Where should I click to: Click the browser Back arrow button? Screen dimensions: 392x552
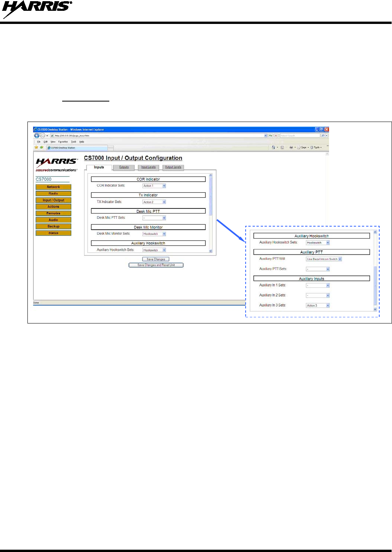pyautogui.click(x=37, y=135)
